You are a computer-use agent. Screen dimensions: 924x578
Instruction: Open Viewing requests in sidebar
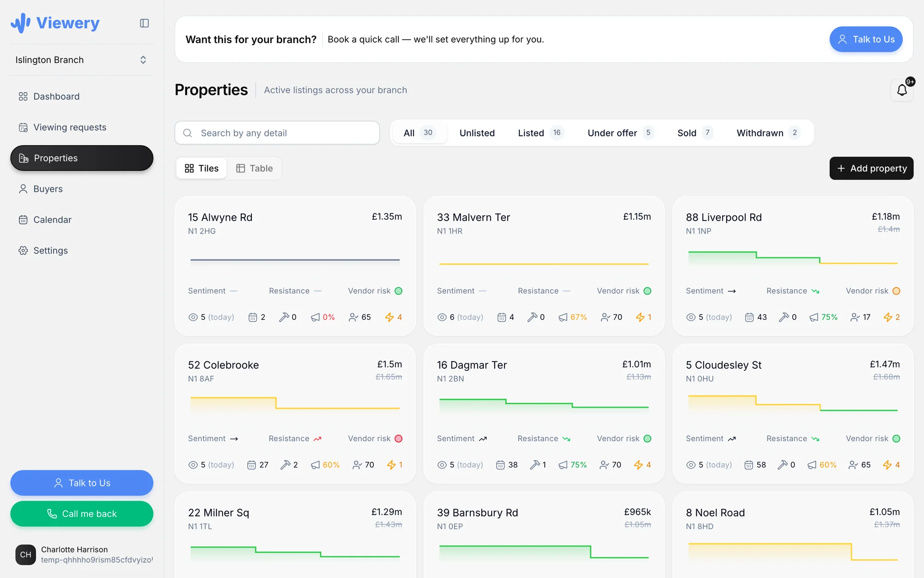tap(82, 127)
